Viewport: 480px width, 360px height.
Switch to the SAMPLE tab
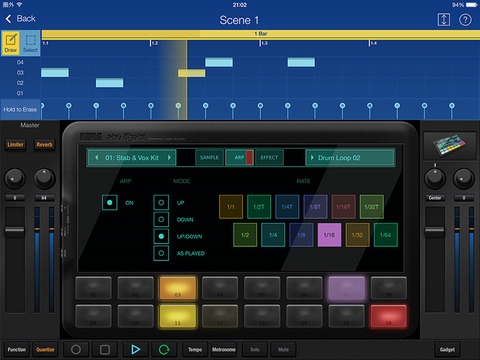pyautogui.click(x=209, y=157)
